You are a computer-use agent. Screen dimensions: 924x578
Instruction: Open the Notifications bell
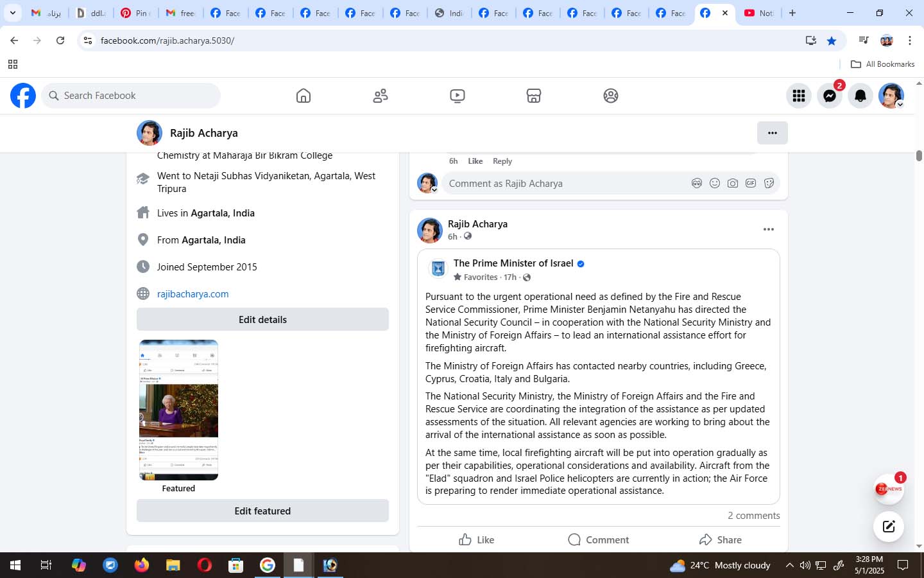(860, 96)
